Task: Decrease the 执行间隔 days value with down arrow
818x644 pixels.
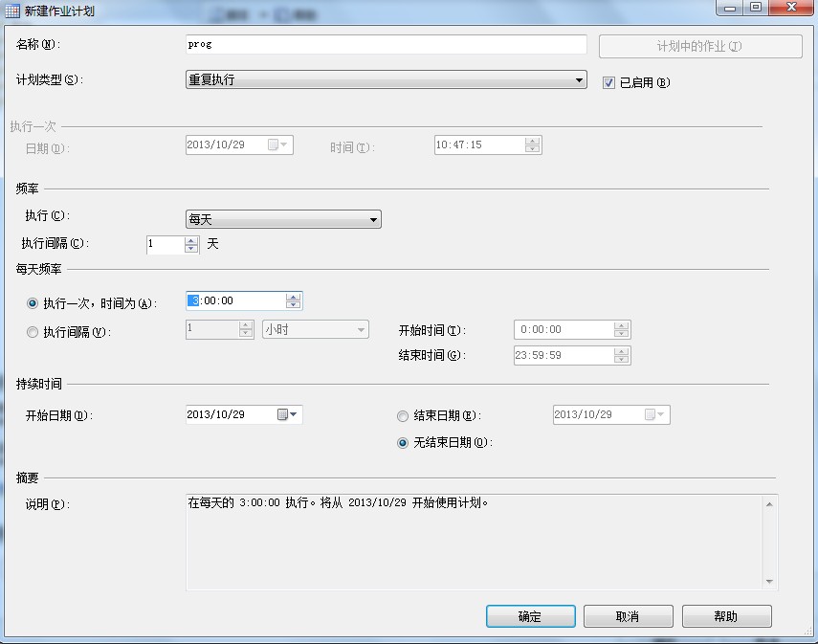Action: [191, 249]
